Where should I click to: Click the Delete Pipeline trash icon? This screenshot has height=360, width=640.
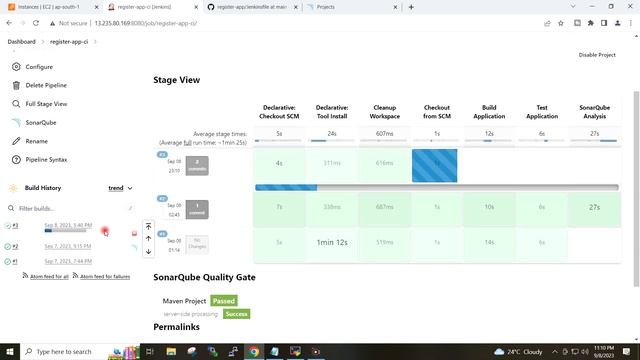click(16, 85)
